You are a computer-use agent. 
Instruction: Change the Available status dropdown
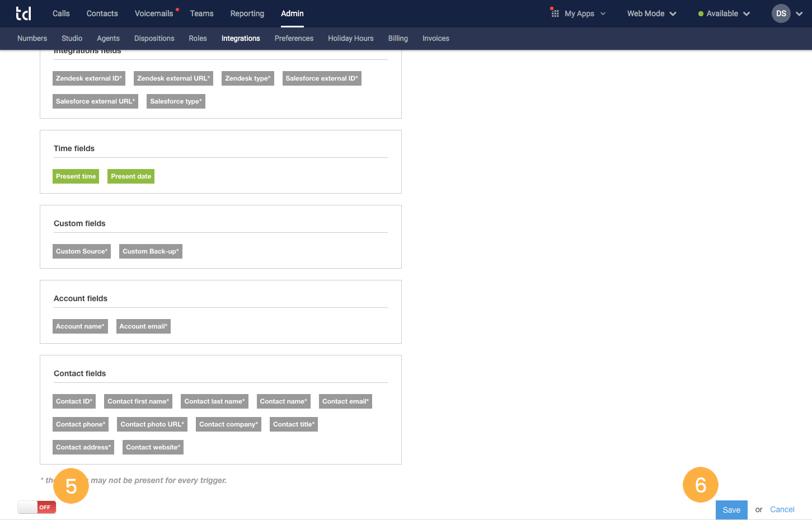pos(724,13)
